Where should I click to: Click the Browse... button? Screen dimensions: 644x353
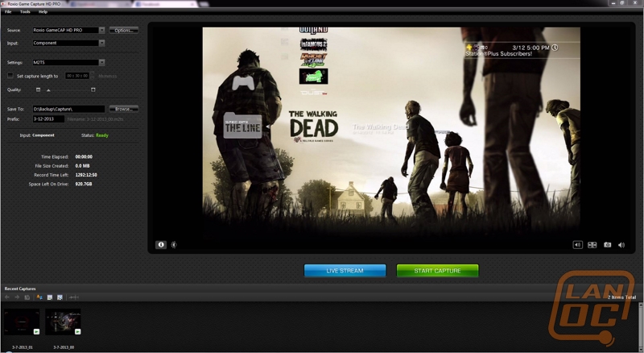click(124, 109)
